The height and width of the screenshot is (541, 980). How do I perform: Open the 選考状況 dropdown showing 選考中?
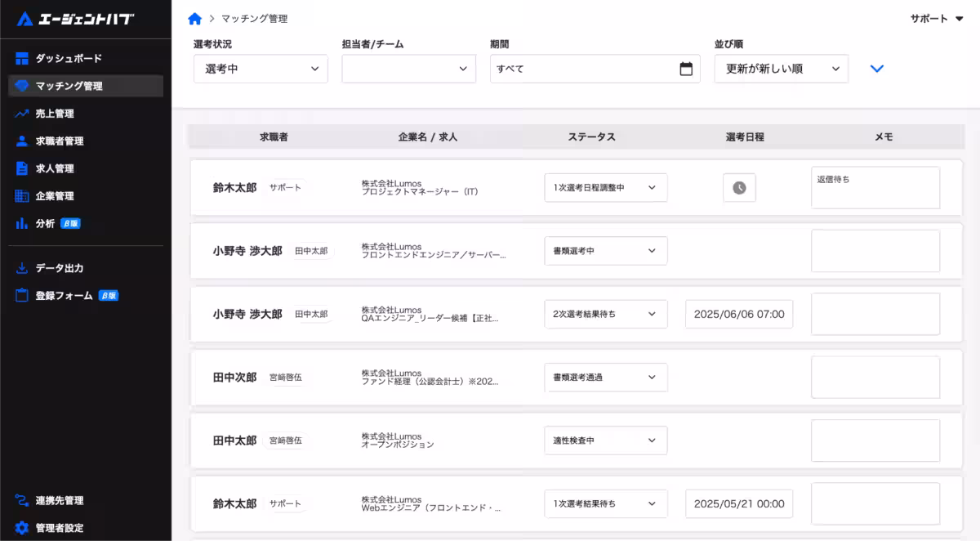(260, 69)
